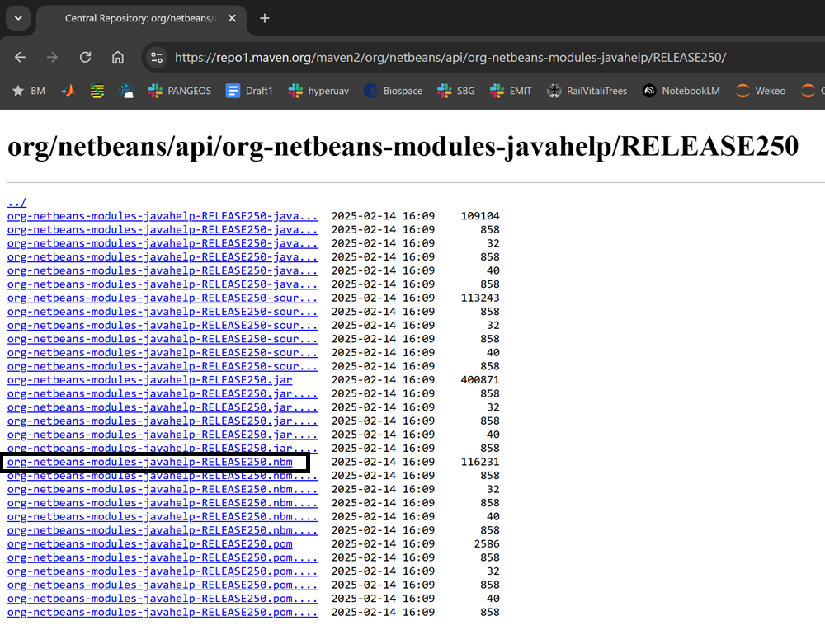Follow the ../ parent directory link
The width and height of the screenshot is (825, 644).
(16, 202)
